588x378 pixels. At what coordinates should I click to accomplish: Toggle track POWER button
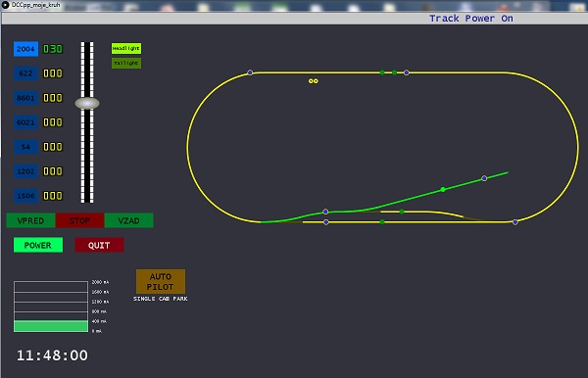[x=38, y=245]
